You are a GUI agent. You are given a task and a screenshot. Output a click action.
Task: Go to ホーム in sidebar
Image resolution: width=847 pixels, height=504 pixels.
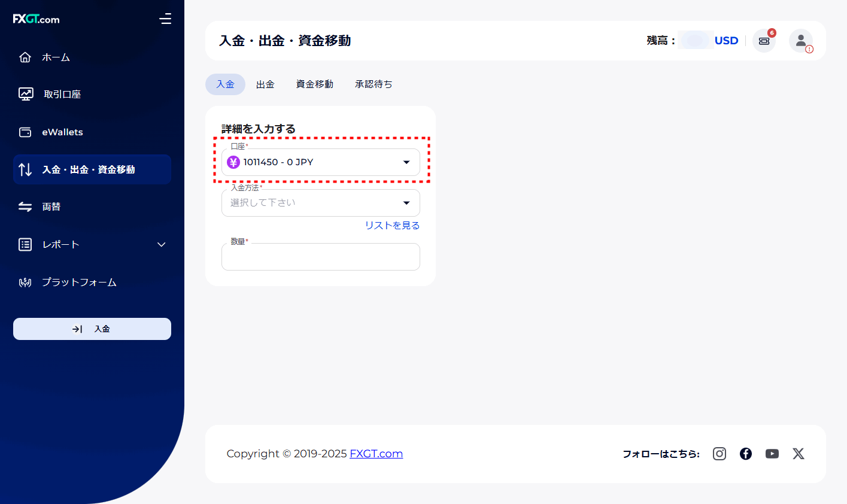pyautogui.click(x=56, y=57)
